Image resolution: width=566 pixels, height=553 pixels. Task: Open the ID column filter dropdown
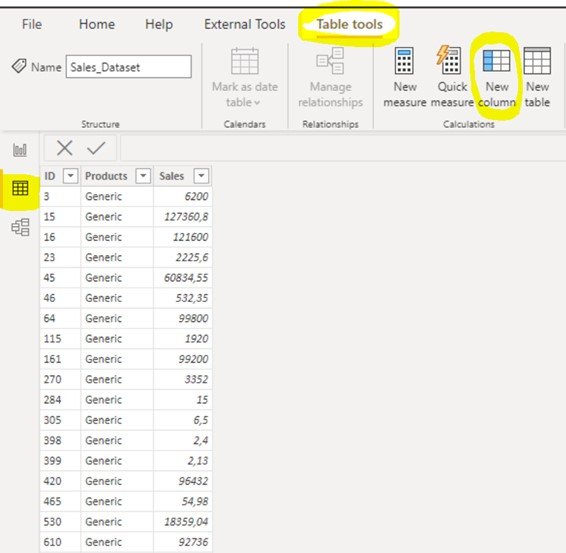70,176
